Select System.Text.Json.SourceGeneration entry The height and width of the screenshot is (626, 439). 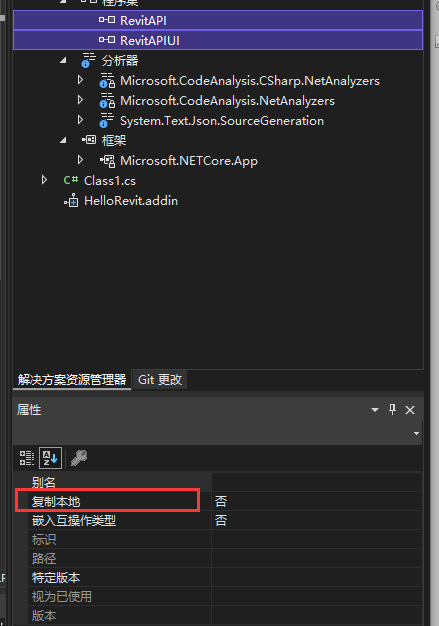click(x=222, y=121)
